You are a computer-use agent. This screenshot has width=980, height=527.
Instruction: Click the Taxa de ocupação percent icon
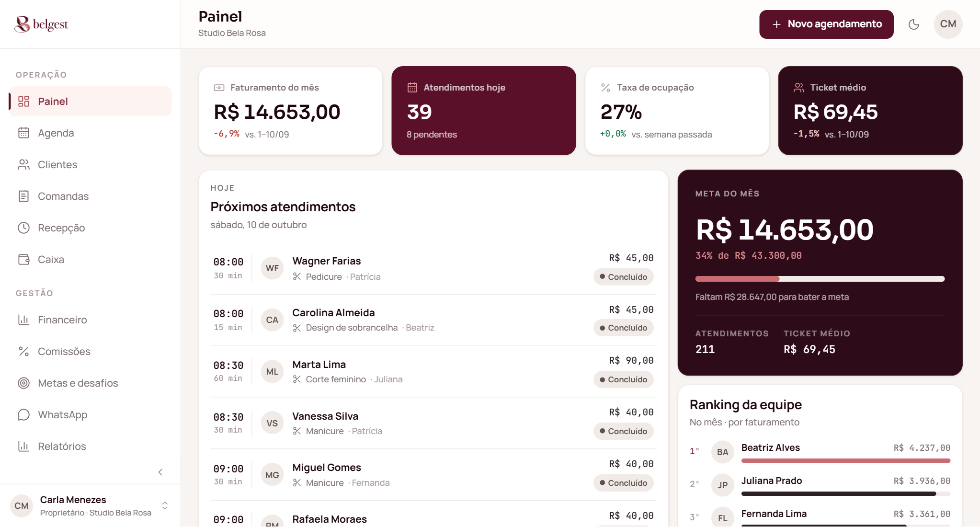coord(605,87)
